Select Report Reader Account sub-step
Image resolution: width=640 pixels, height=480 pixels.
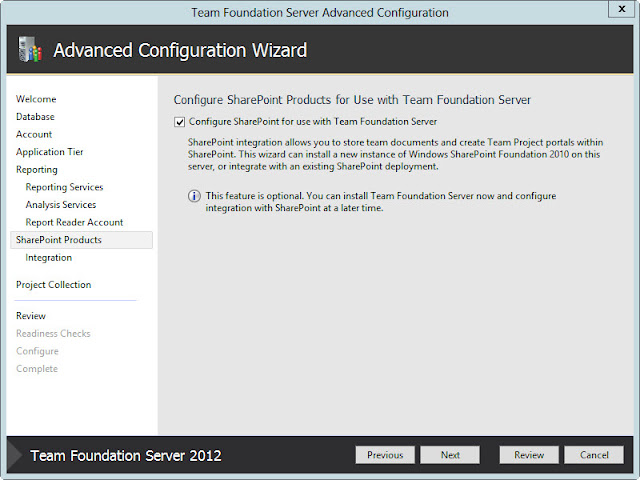(x=74, y=222)
